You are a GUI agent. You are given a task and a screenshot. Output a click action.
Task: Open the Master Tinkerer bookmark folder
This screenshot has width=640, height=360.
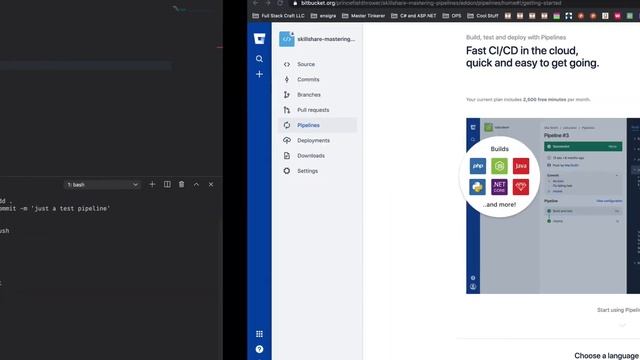(363, 16)
